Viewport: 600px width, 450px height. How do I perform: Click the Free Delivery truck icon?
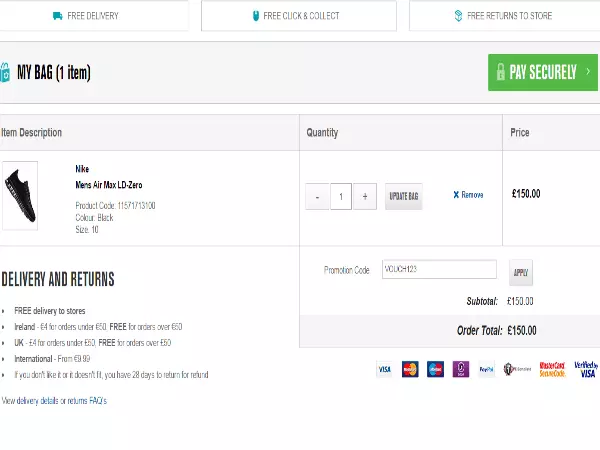coord(57,16)
